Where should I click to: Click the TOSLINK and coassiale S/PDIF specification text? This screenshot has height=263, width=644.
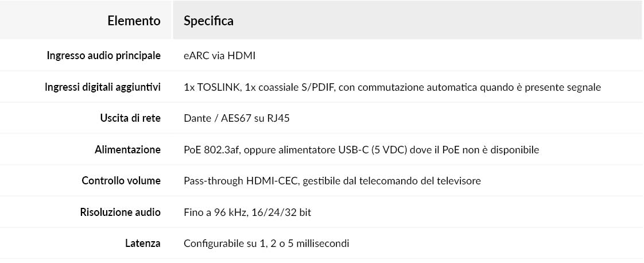[x=392, y=87]
